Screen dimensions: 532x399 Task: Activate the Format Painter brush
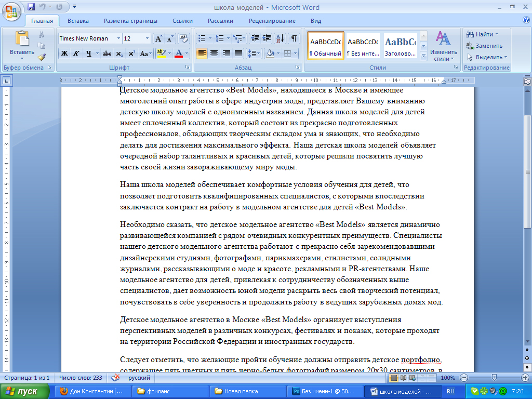tap(42, 57)
